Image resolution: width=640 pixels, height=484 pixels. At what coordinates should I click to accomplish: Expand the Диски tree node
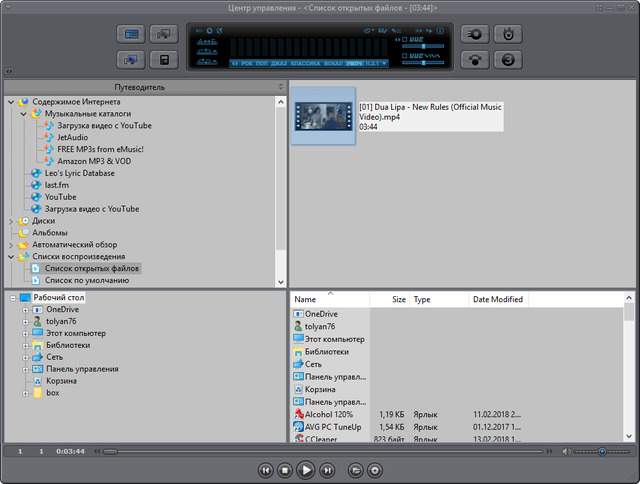coord(11,221)
